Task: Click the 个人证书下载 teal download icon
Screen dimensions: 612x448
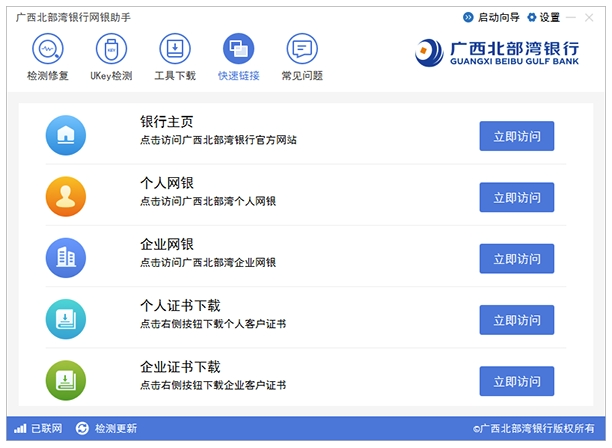Action: 66,319
